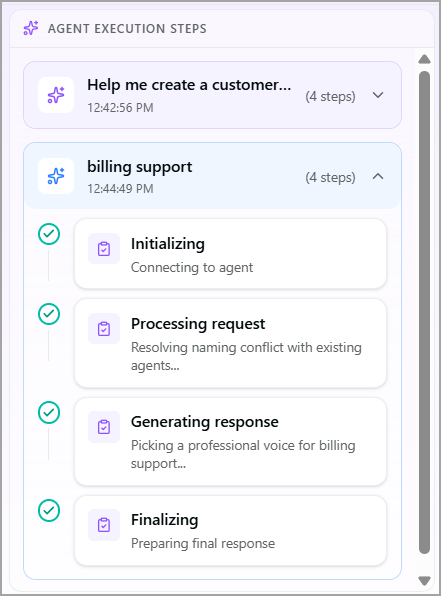The width and height of the screenshot is (441, 596).
Task: Click the scrollbar down arrow
Action: [424, 581]
